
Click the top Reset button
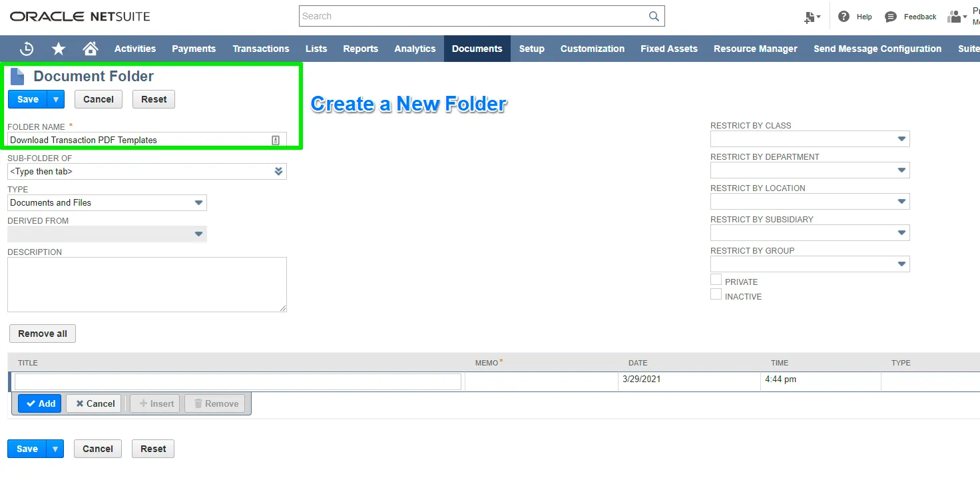tap(154, 99)
